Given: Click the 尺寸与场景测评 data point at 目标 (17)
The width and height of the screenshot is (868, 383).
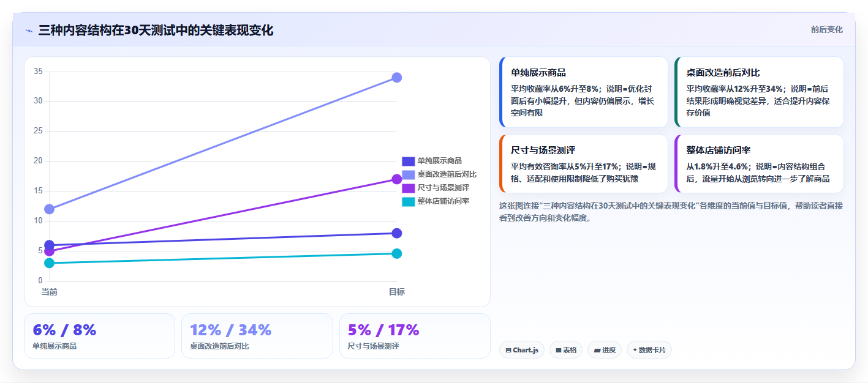Looking at the screenshot, I should coord(396,179).
